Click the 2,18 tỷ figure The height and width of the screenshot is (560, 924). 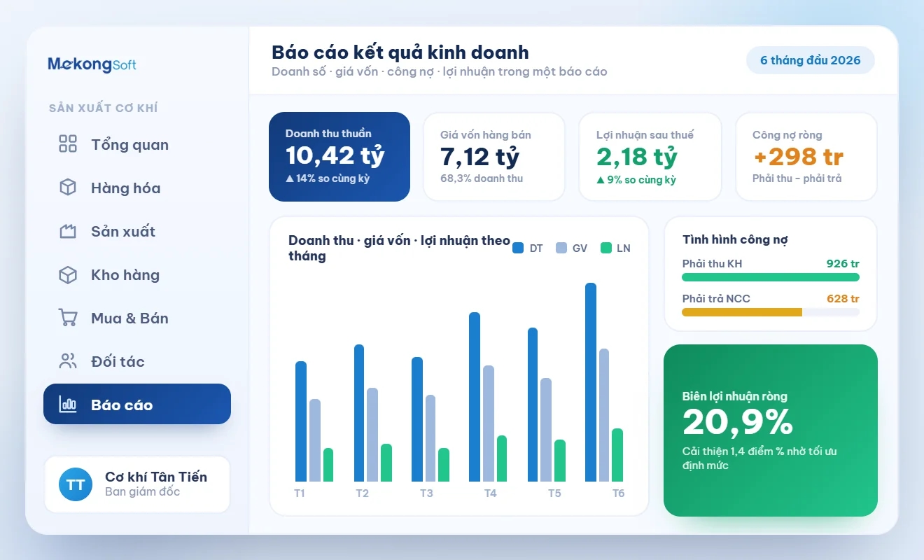pos(637,157)
